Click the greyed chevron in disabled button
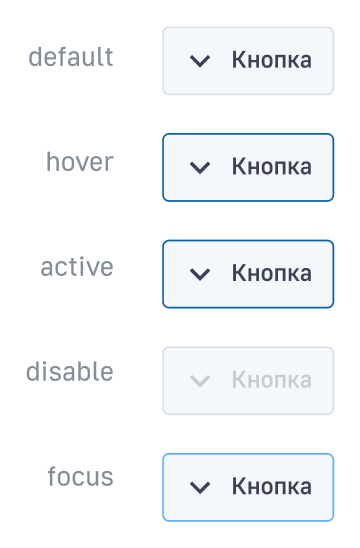Image resolution: width=360 pixels, height=548 pixels. [x=200, y=381]
